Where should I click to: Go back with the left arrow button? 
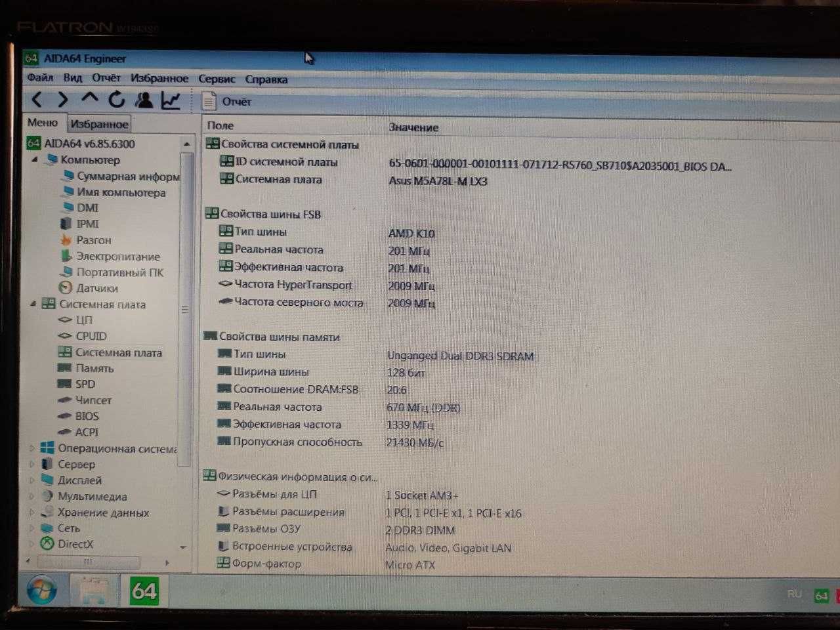pyautogui.click(x=37, y=100)
